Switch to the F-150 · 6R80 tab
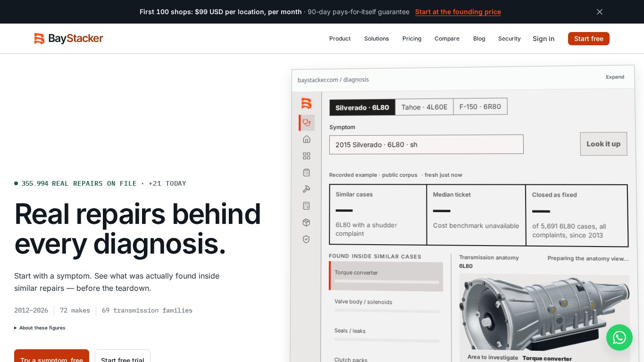This screenshot has height=362, width=644. pos(480,107)
